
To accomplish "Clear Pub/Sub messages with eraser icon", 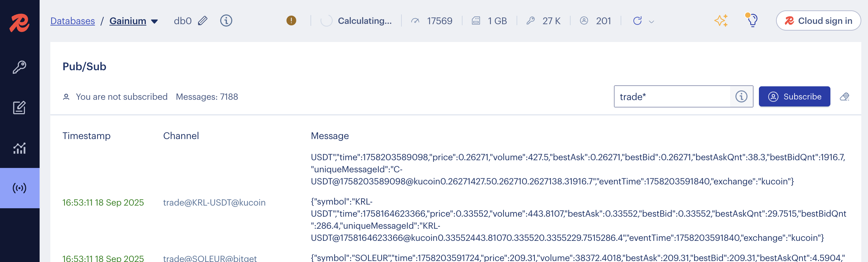I will 845,97.
